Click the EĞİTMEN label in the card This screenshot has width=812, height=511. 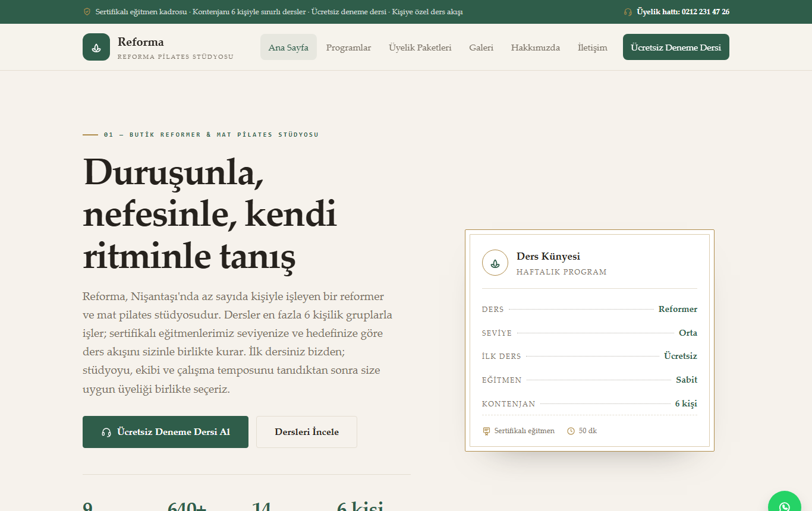tap(502, 380)
